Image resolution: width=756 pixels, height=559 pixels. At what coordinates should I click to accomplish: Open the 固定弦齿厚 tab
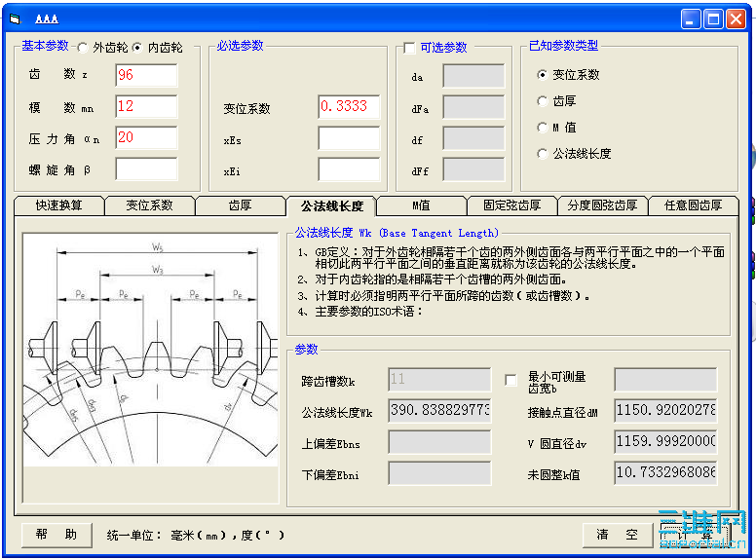(512, 205)
